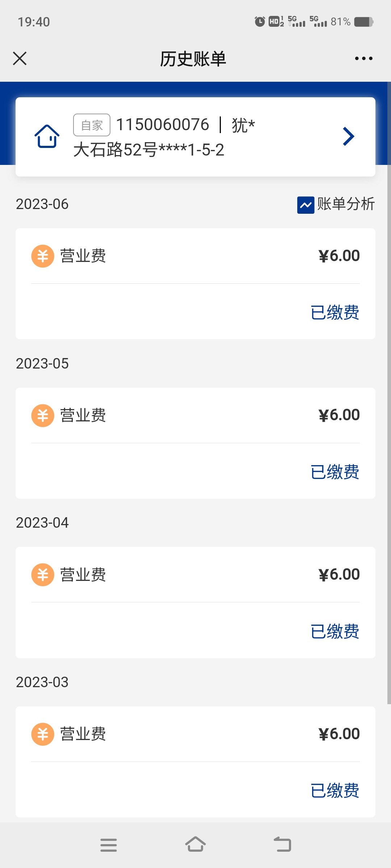Open the recent apps menu button
Viewport: 391px width, 868px height.
pos(109,845)
